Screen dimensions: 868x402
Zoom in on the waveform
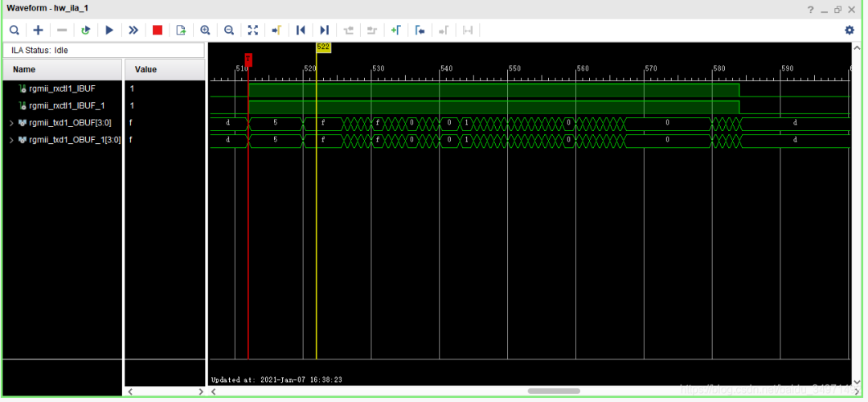(205, 30)
